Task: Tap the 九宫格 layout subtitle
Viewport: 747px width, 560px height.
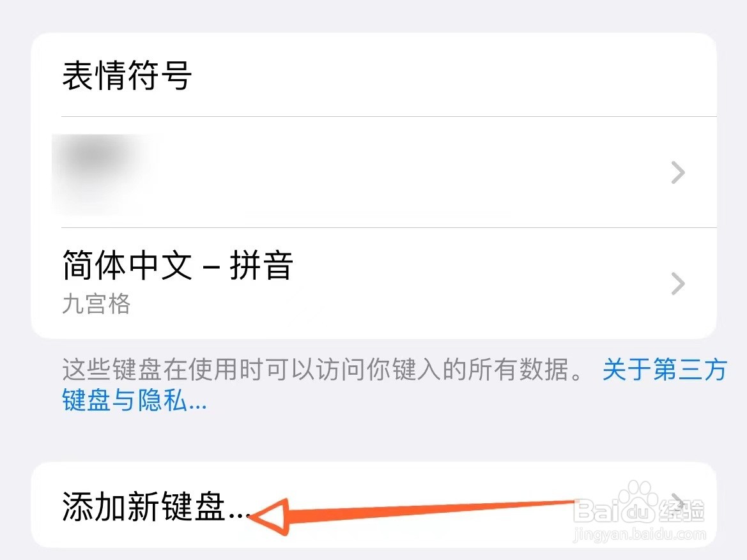Action: pyautogui.click(x=96, y=304)
